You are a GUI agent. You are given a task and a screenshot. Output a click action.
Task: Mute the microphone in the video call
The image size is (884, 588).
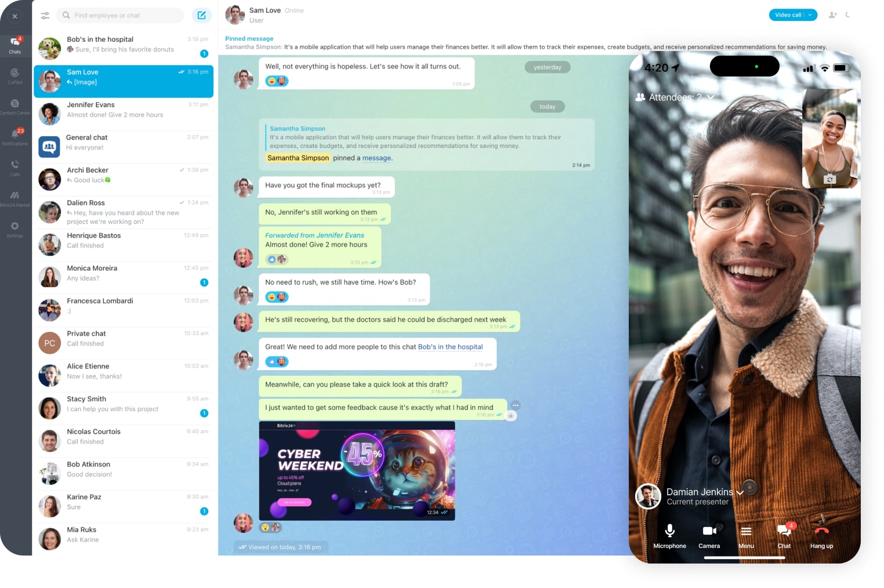[670, 530]
